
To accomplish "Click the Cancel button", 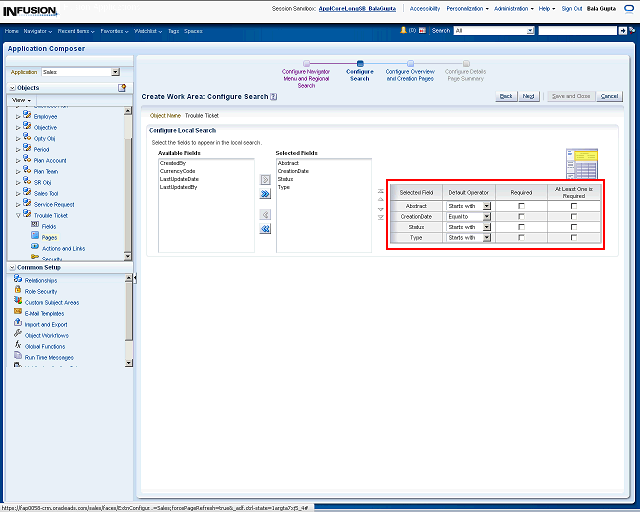I will point(609,96).
